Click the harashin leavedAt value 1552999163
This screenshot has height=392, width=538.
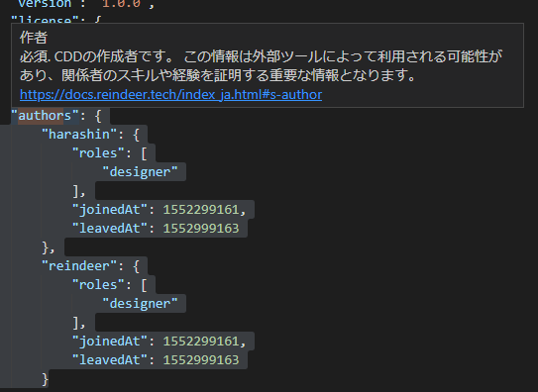coord(201,229)
